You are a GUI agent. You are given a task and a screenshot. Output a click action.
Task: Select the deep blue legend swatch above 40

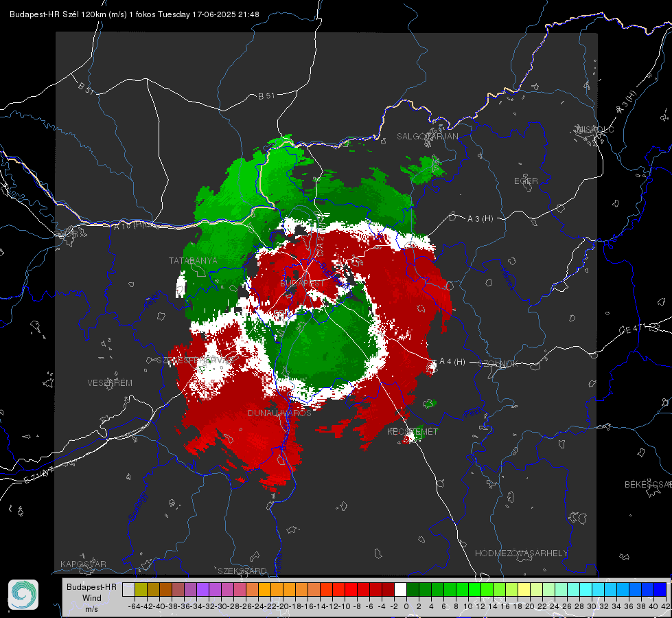[660, 589]
